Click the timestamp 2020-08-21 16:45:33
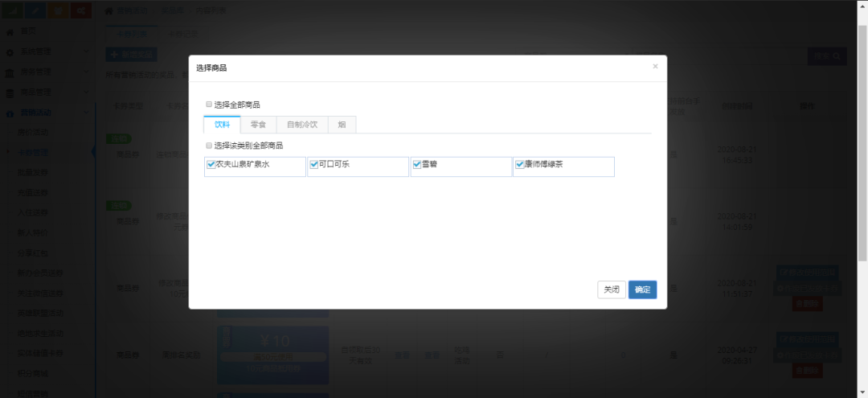The width and height of the screenshot is (868, 398). click(x=736, y=154)
